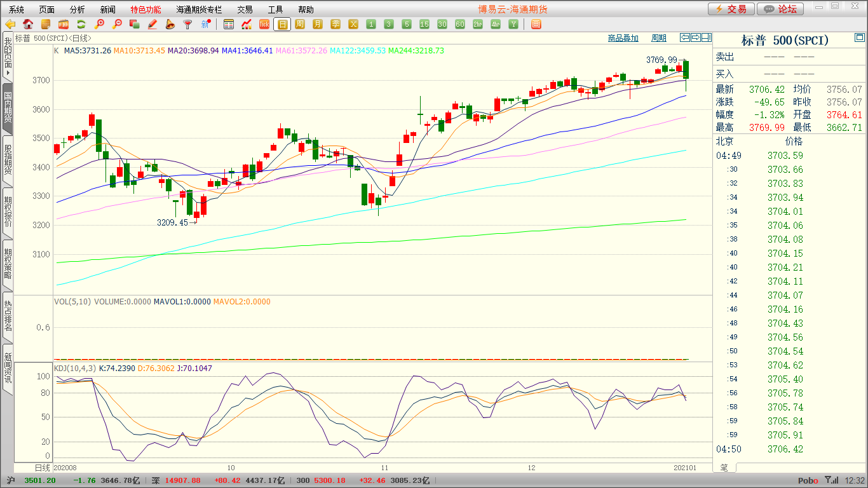Expand the 我的页面 sidebar tab
Viewport: 868px width, 488px height.
point(8,57)
